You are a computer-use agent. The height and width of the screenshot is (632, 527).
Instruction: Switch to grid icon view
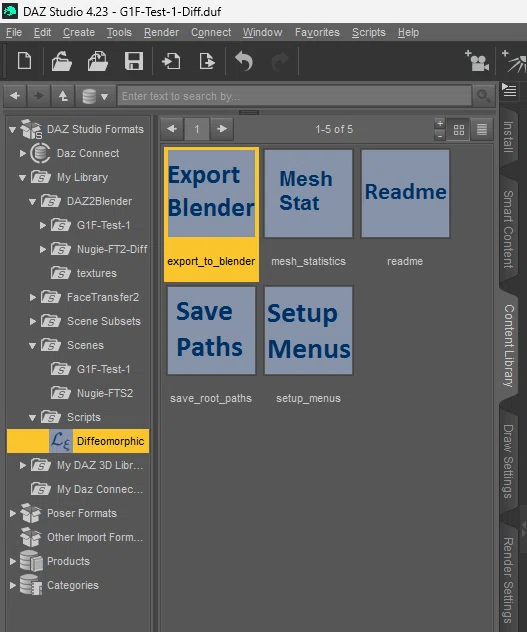tap(459, 129)
